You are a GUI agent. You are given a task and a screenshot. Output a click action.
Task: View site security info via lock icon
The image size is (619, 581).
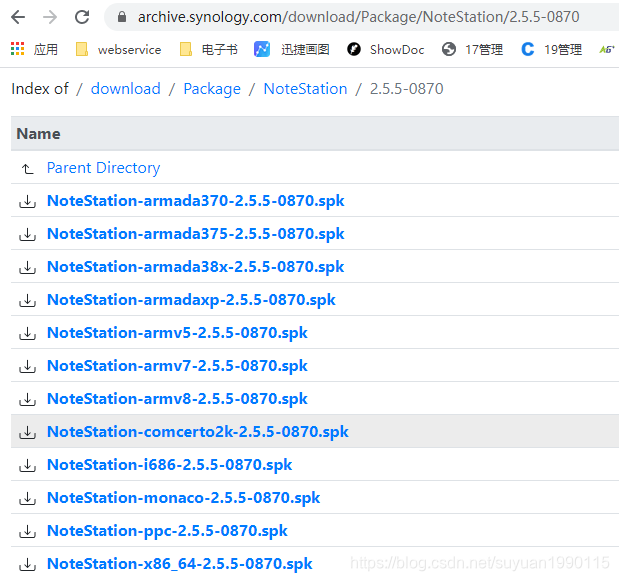(x=122, y=17)
